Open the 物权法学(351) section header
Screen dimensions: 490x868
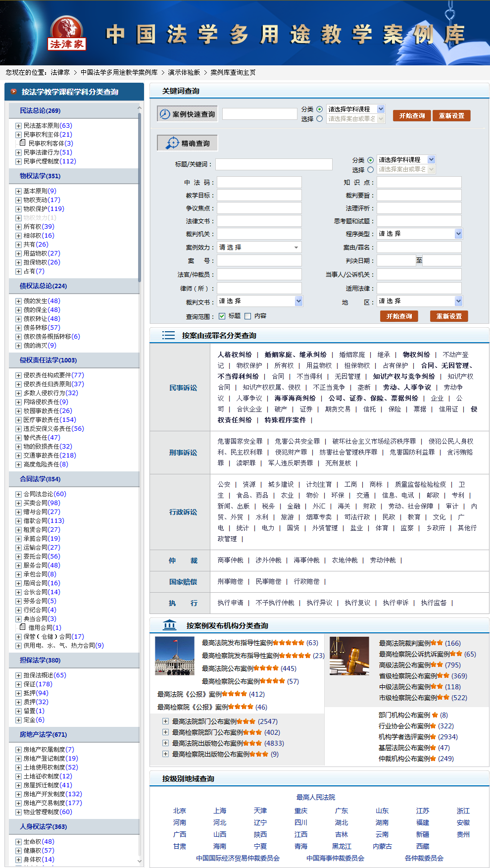point(74,176)
